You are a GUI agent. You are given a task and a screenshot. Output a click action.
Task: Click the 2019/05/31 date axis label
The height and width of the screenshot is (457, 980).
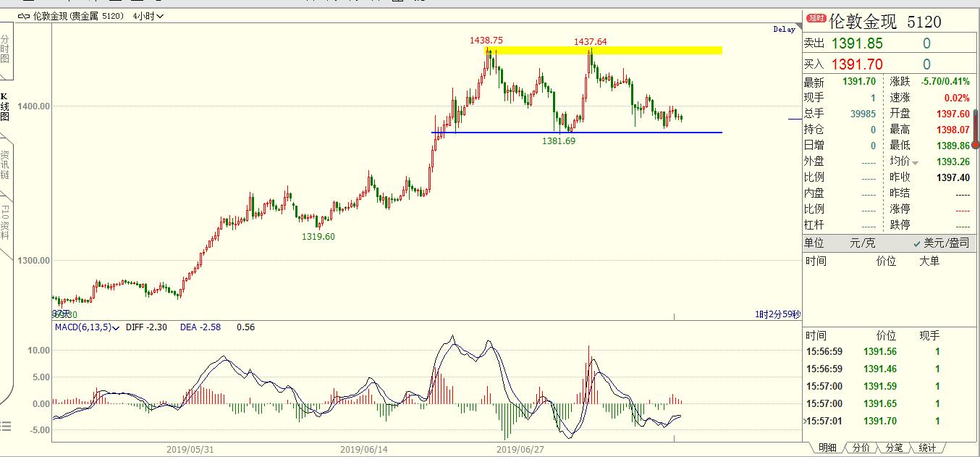click(190, 450)
